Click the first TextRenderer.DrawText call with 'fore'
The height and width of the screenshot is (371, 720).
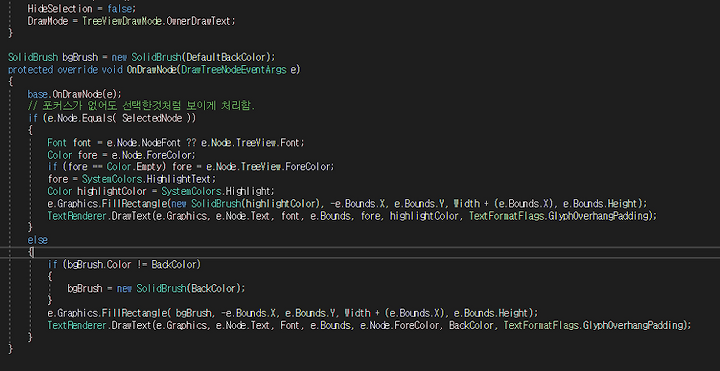tap(352, 215)
